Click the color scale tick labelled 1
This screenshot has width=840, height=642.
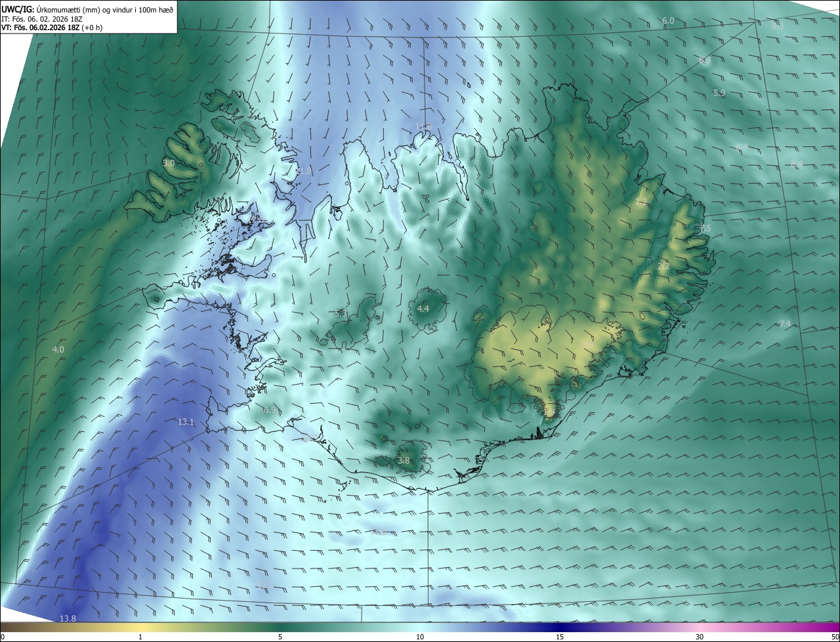[x=140, y=637]
